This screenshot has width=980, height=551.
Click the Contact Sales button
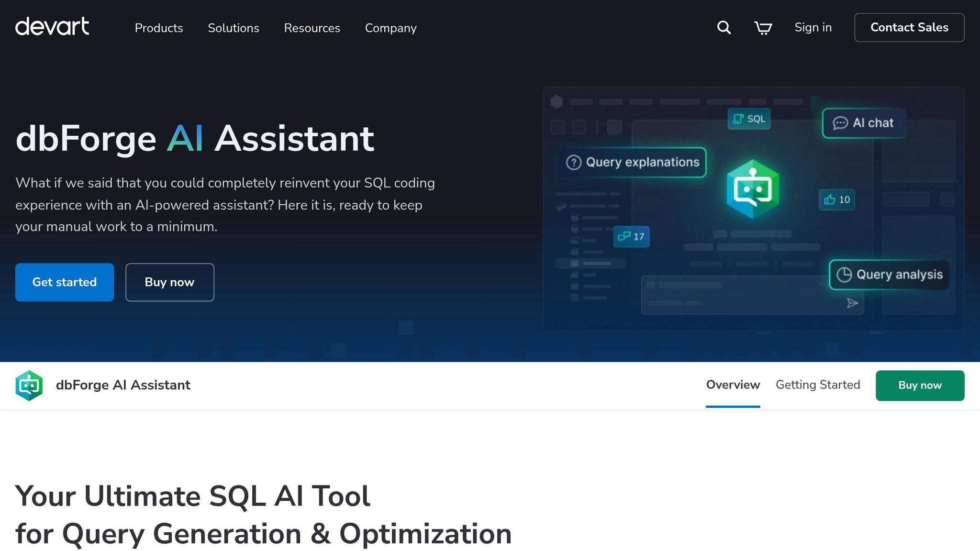[x=909, y=27]
